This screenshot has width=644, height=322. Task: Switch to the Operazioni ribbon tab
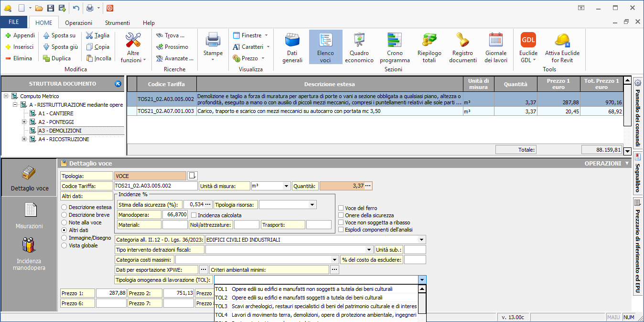[79, 22]
